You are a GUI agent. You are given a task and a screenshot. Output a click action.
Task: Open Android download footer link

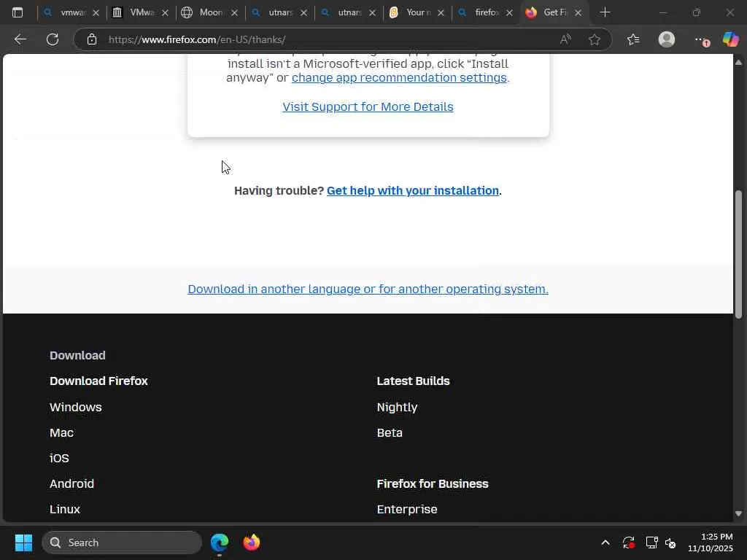click(72, 484)
